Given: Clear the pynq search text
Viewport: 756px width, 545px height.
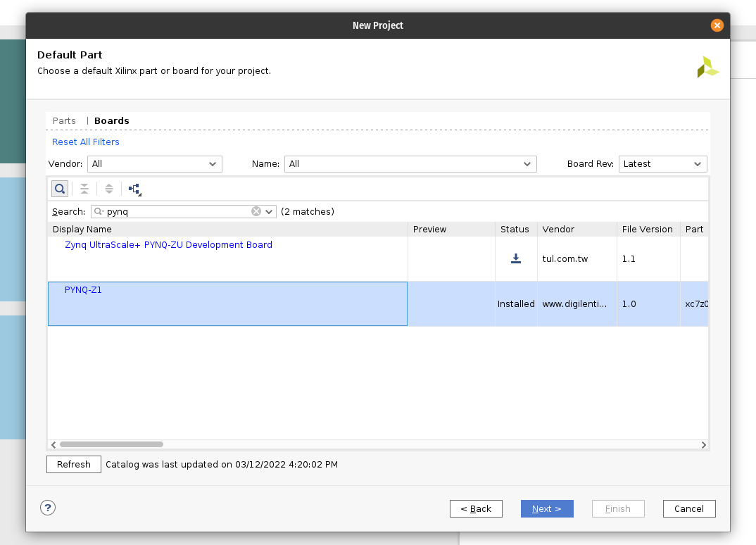Looking at the screenshot, I should coord(256,211).
